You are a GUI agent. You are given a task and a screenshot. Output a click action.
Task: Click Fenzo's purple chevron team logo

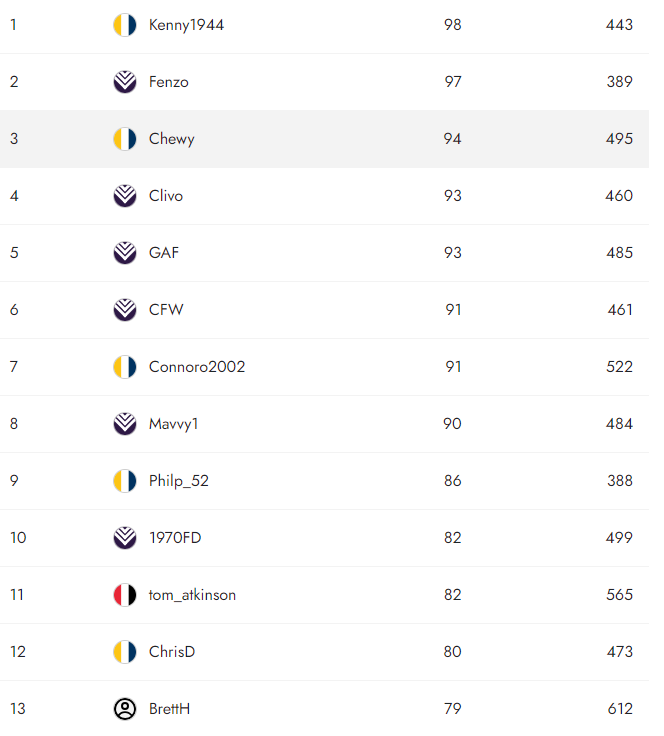click(x=124, y=82)
